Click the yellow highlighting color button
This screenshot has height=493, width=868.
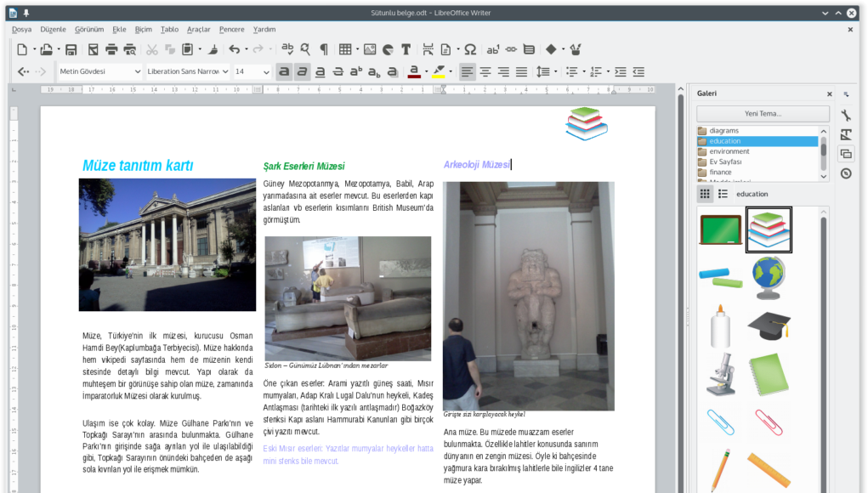[x=438, y=71]
